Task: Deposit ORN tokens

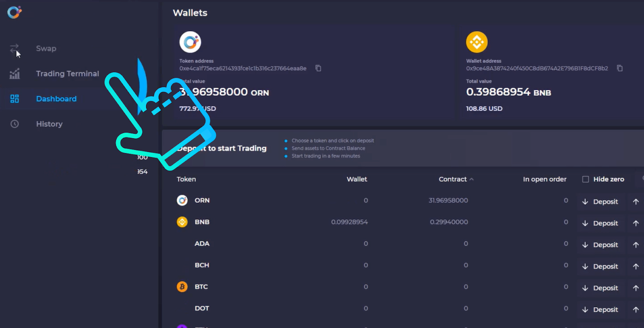Action: pyautogui.click(x=600, y=202)
